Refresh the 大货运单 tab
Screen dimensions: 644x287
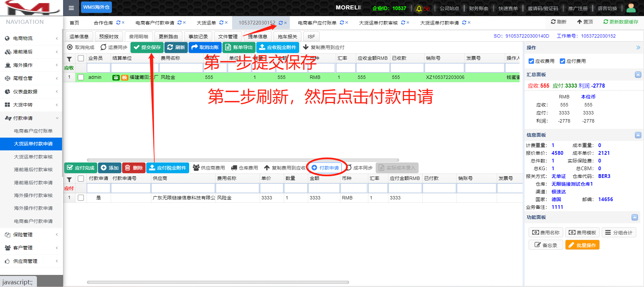[221, 22]
